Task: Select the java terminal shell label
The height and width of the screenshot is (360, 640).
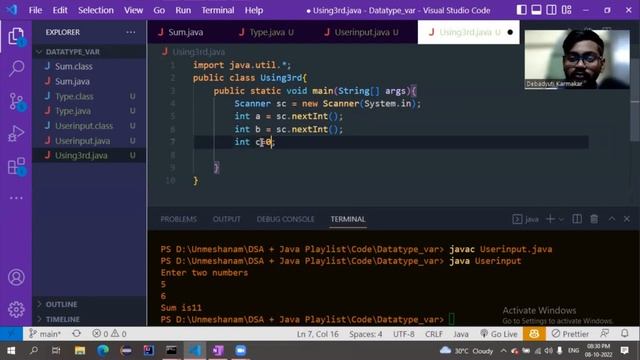Action: tap(526, 220)
